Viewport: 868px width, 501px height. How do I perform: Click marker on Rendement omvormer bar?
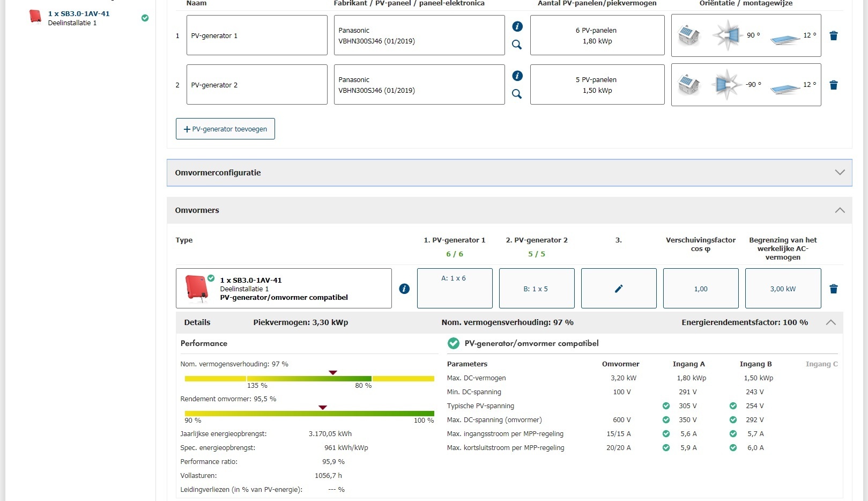coord(323,408)
